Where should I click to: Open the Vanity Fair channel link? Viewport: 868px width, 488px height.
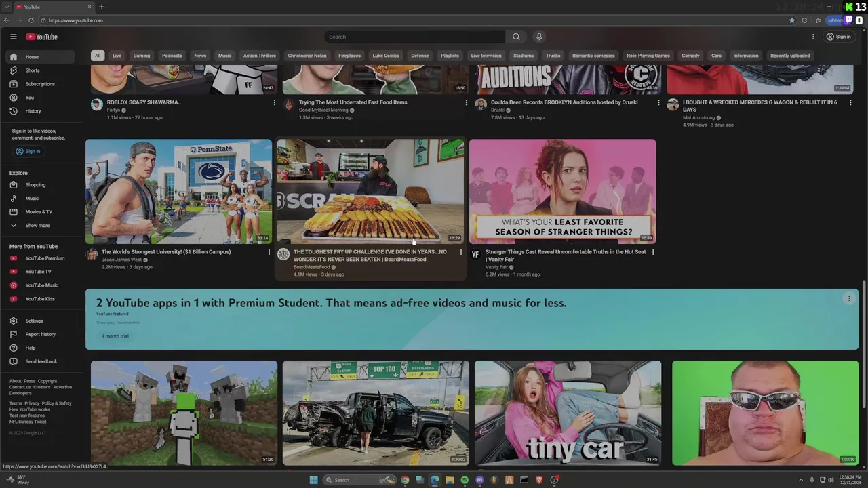(x=496, y=267)
